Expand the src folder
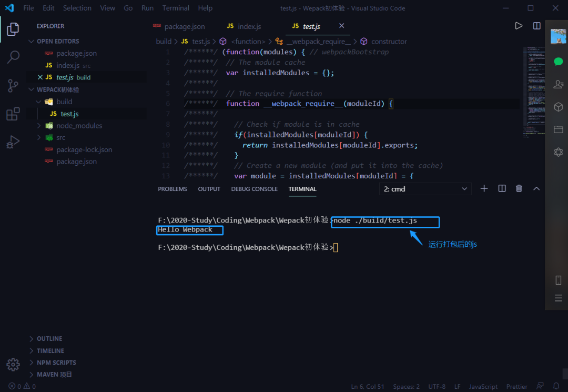Screen dimensions: 568x392 click(39, 138)
